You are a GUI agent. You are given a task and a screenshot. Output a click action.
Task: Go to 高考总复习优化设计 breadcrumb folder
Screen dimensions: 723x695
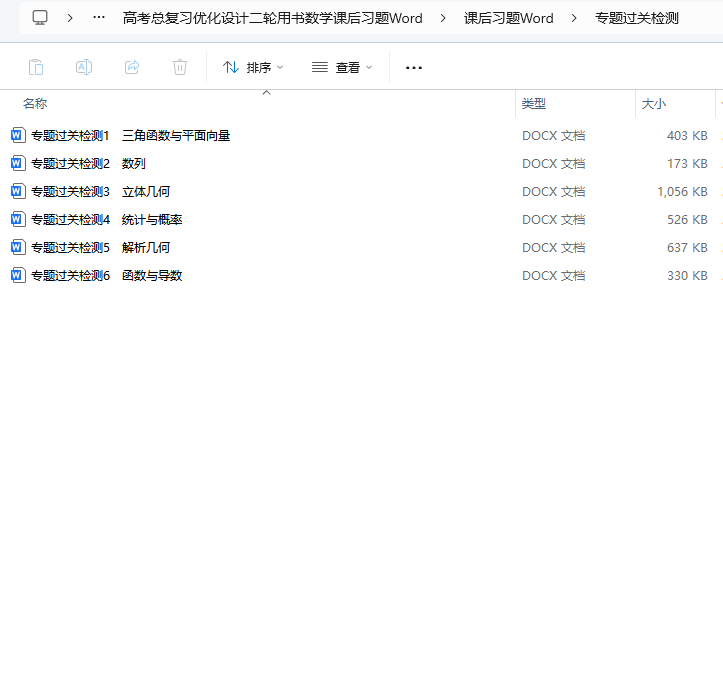point(272,18)
